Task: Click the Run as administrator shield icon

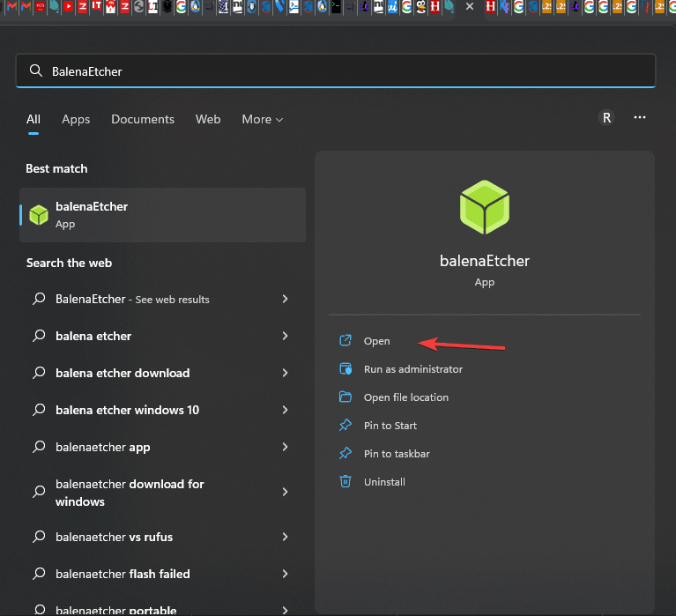Action: coord(345,369)
